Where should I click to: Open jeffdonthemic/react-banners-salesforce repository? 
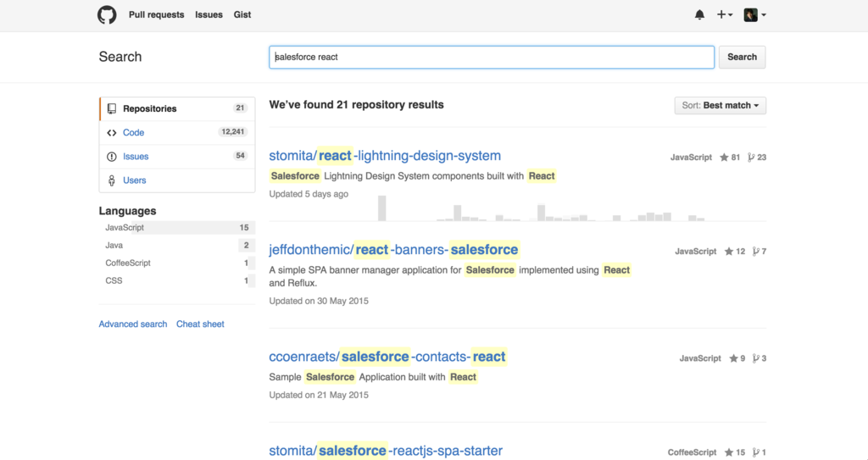tap(393, 250)
